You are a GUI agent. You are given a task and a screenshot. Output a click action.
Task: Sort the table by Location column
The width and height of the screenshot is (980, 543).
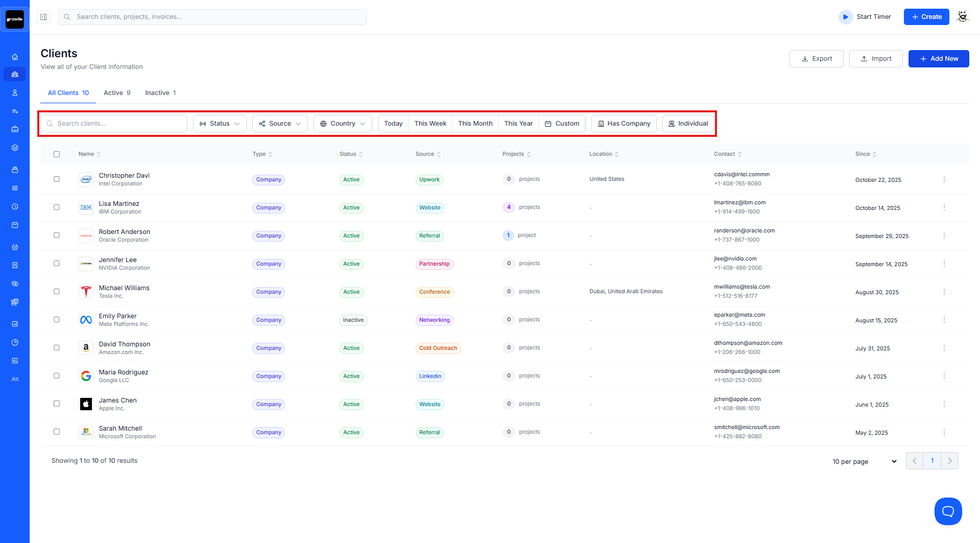point(604,154)
